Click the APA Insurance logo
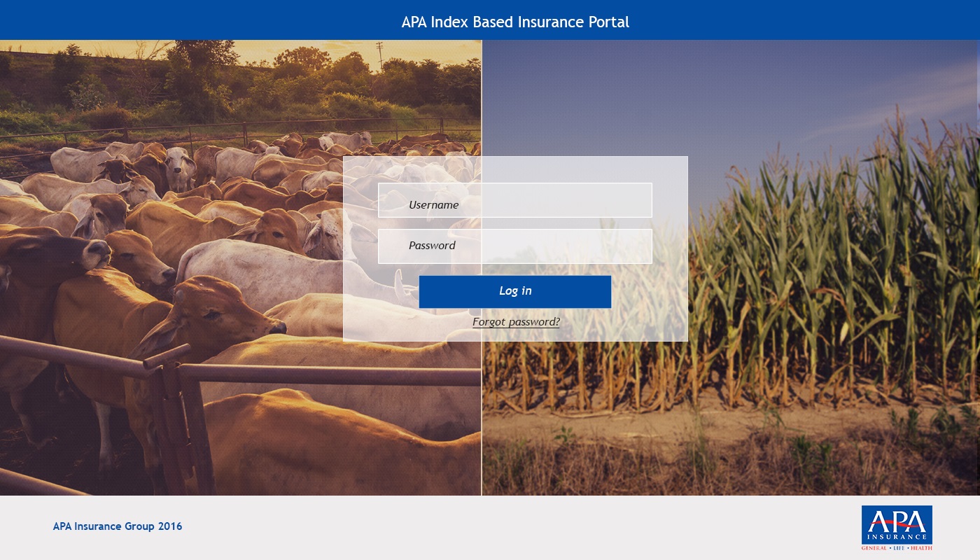980x560 pixels. click(x=897, y=528)
